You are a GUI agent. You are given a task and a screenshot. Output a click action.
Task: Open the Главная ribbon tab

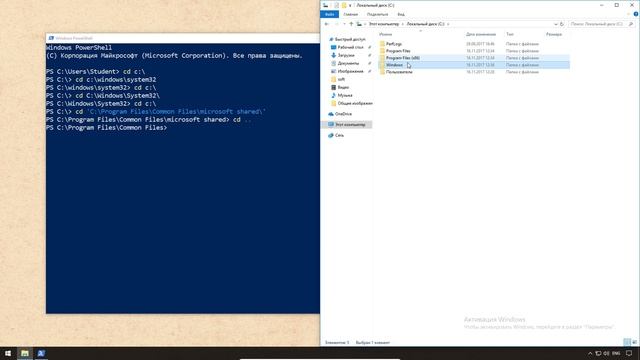coord(350,14)
